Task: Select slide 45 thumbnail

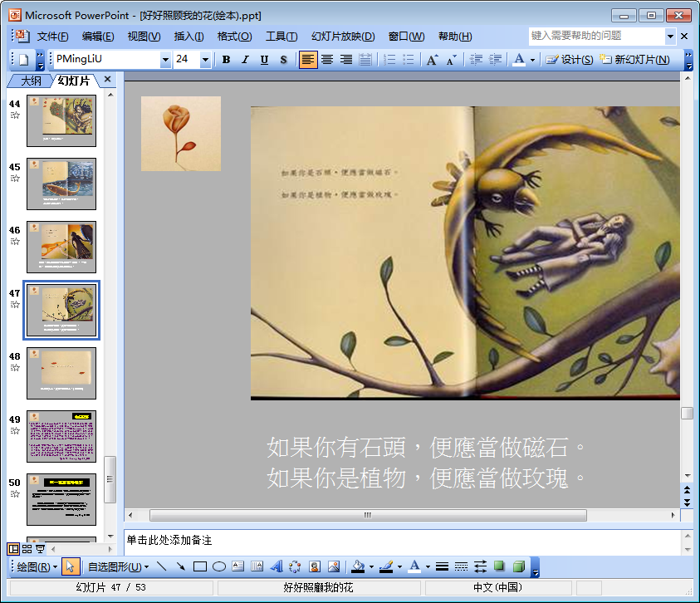Action: click(x=61, y=184)
